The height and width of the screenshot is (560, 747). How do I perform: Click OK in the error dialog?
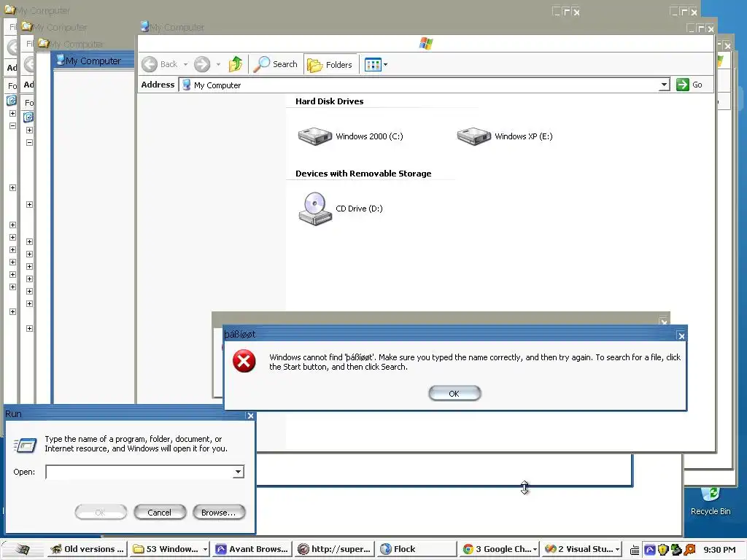[454, 393]
